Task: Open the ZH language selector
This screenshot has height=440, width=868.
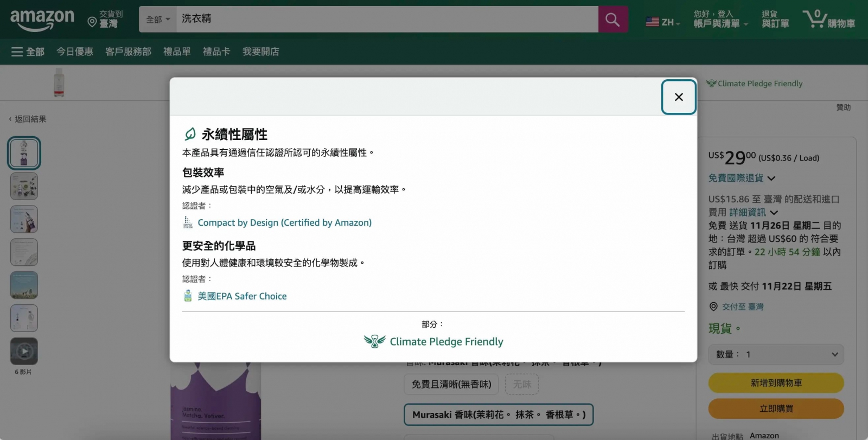Action: coord(663,22)
